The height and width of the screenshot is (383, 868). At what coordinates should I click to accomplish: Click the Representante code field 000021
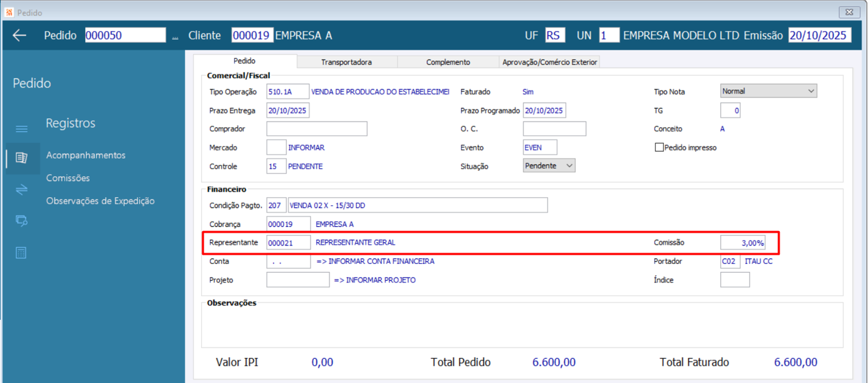pos(289,243)
